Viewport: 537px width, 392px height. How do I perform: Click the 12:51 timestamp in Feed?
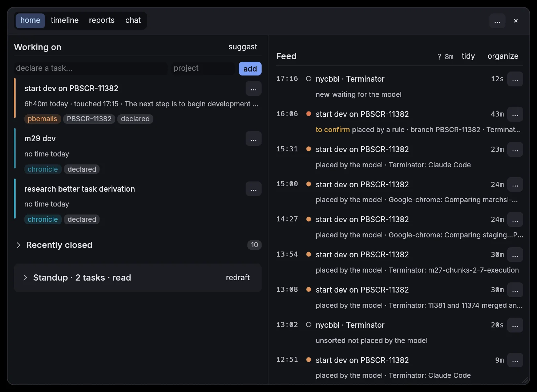tap(287, 360)
